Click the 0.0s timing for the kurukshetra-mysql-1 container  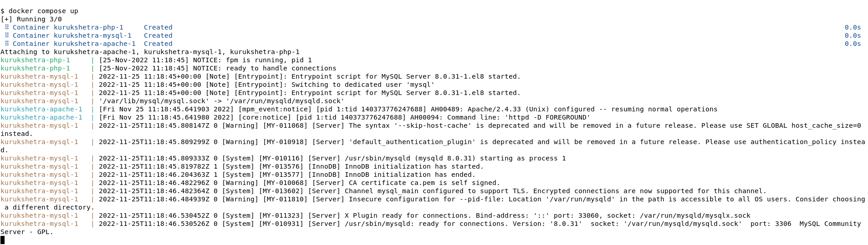coord(853,35)
